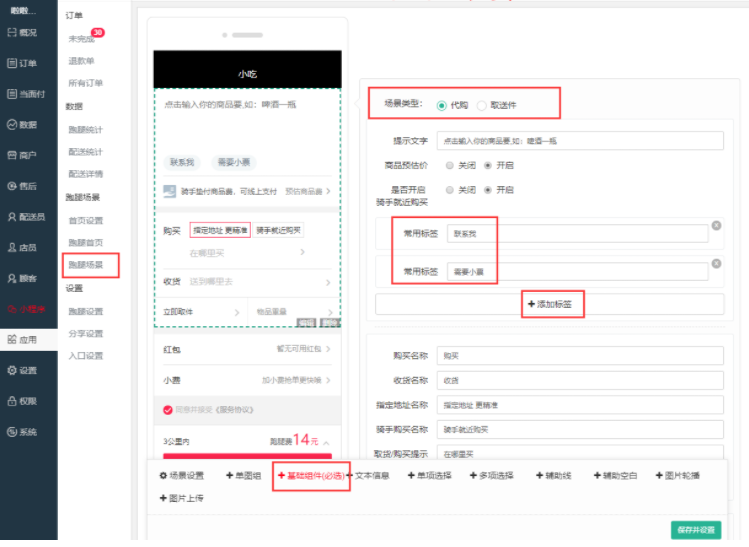749x547 pixels.
Task: Click 添加标签 add tag button
Action: 550,304
